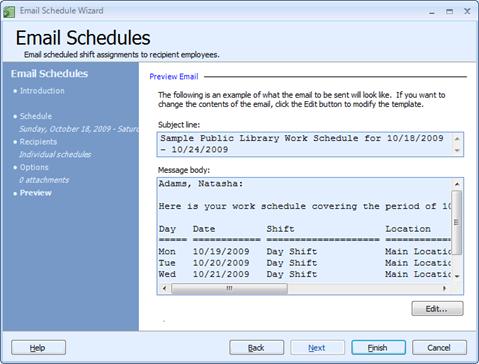Click the horizontal scrollbar thumb
Screen dimensions: 479x364
(229, 288)
